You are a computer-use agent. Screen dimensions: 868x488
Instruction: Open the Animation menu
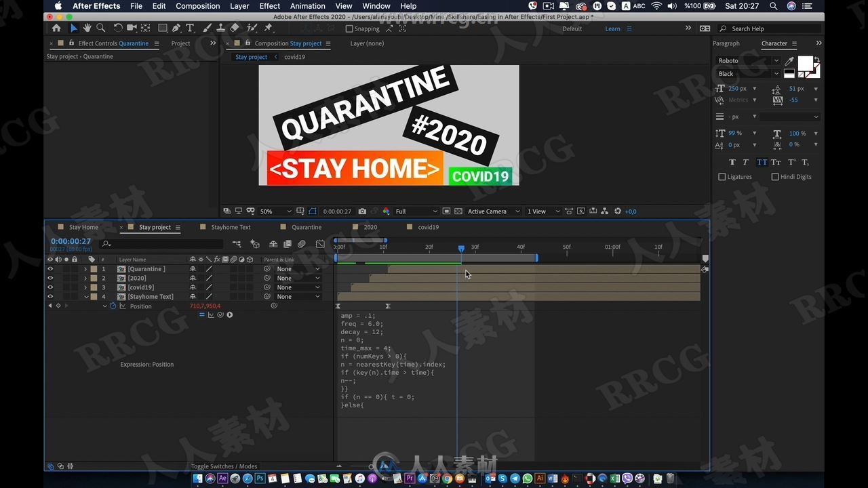coord(308,6)
